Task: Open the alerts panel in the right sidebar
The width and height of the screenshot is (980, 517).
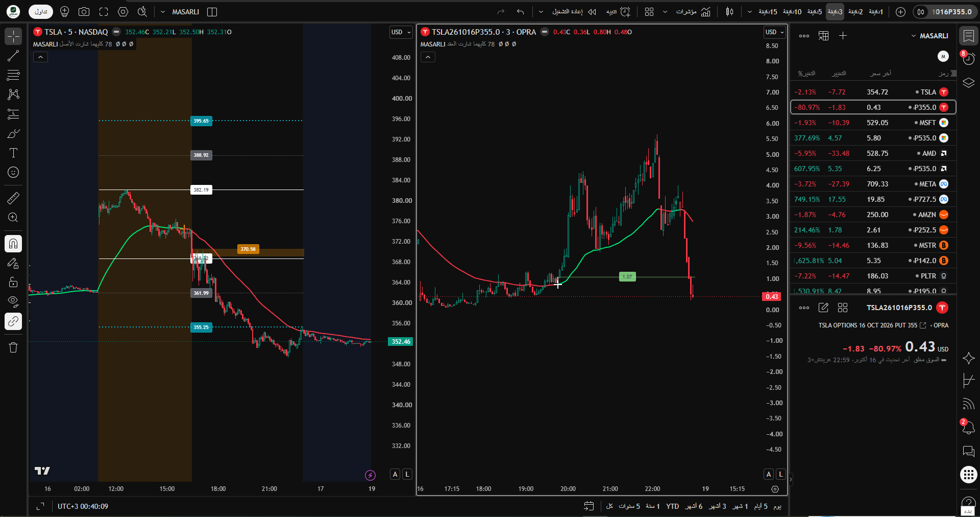Action: coord(968,59)
